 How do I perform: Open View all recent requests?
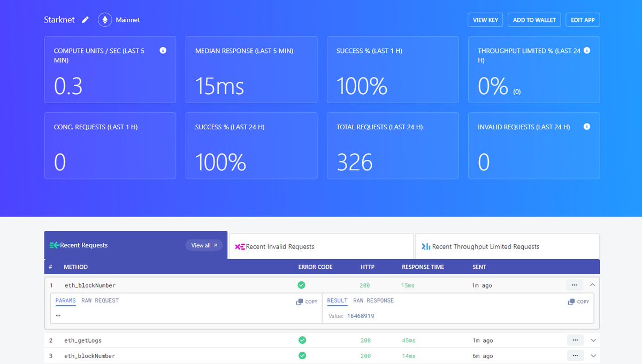coord(203,245)
